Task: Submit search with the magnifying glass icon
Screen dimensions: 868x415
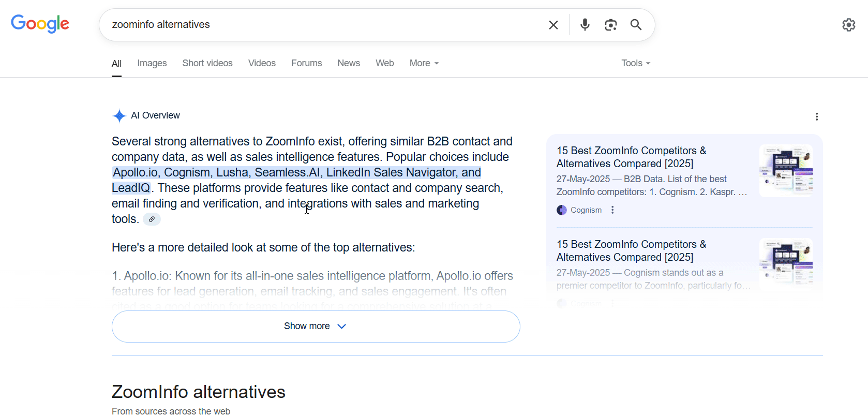Action: (x=636, y=25)
